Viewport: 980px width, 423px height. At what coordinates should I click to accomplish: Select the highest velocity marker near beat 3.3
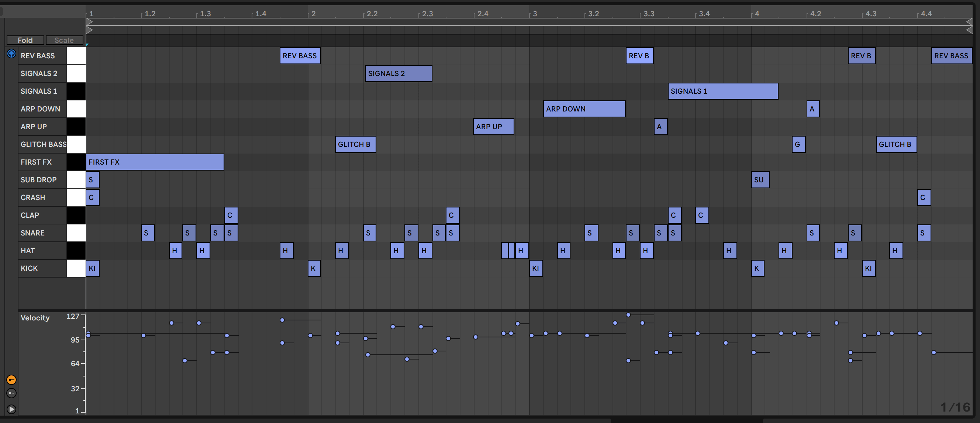tap(628, 315)
